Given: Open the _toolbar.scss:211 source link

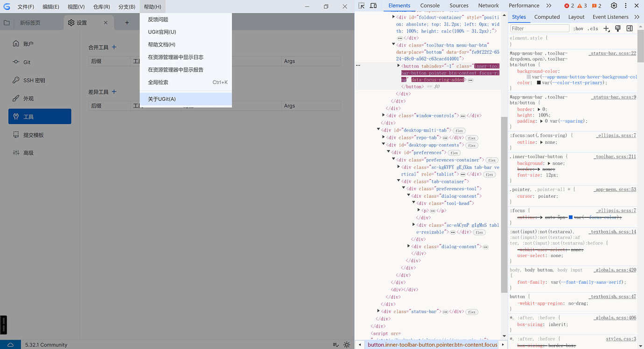Looking at the screenshot, I should click(x=615, y=157).
